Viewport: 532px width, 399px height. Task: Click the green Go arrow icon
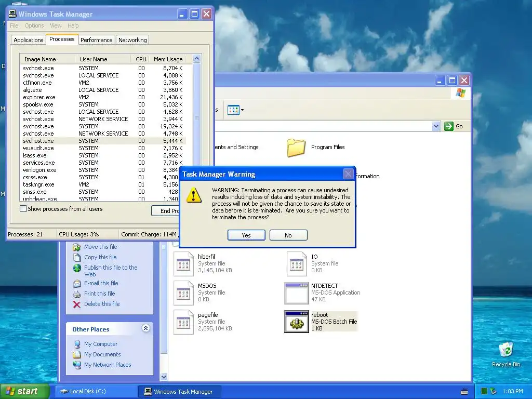(x=448, y=126)
